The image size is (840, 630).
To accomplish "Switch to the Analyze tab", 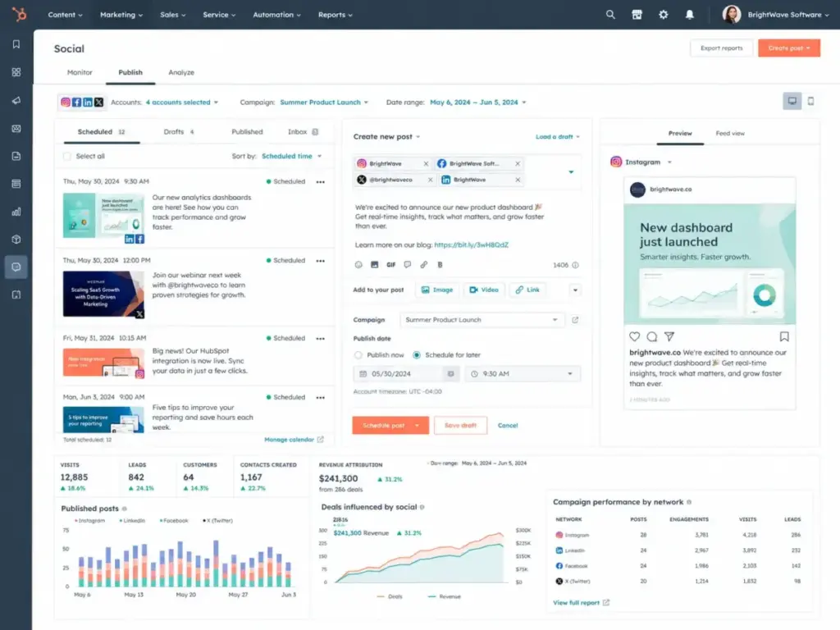I will point(181,72).
